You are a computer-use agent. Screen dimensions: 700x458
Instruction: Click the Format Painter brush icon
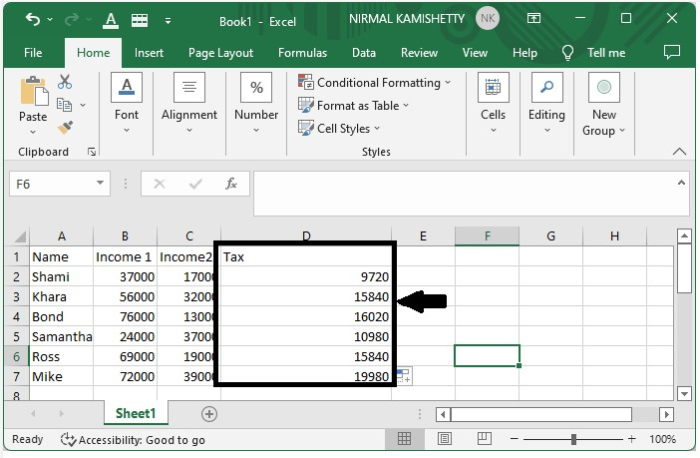point(65,128)
